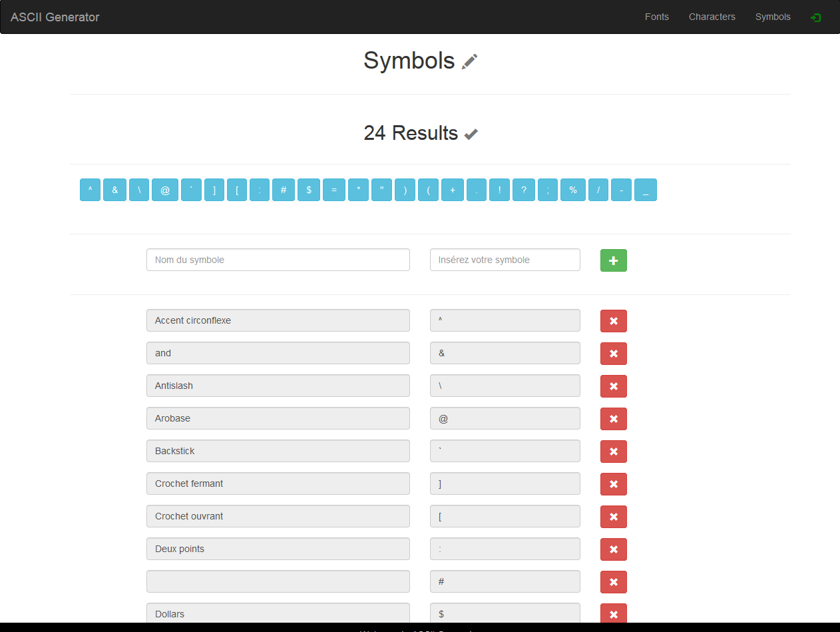Click the symbol field containing &
The image size is (840, 632).
tap(505, 353)
